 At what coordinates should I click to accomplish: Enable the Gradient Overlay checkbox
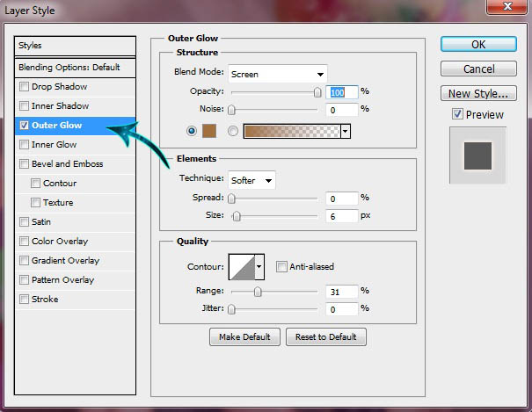click(x=24, y=261)
